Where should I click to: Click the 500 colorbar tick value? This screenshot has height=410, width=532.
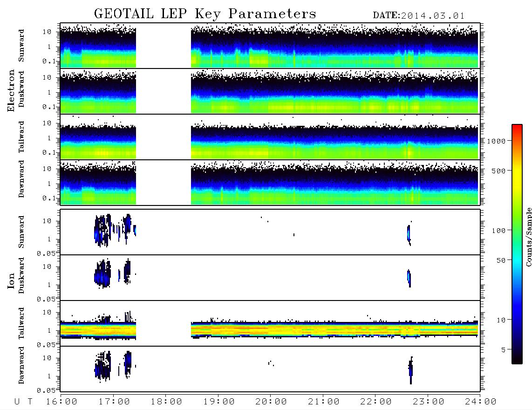pyautogui.click(x=499, y=171)
